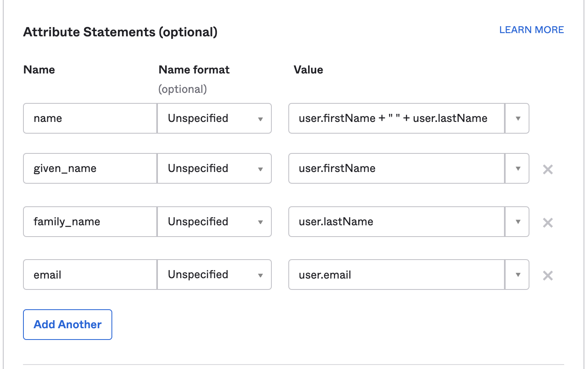Focus the name attribute Name field
This screenshot has width=588, height=369.
point(90,118)
